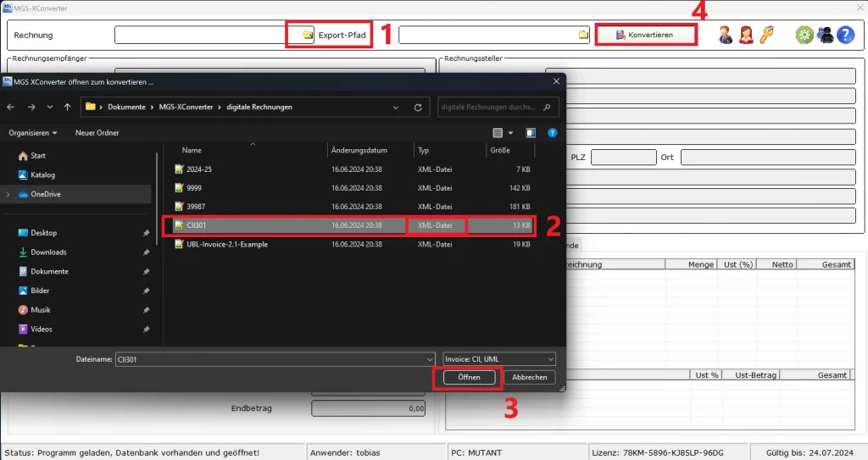Open the file type filter dropdown

[499, 359]
